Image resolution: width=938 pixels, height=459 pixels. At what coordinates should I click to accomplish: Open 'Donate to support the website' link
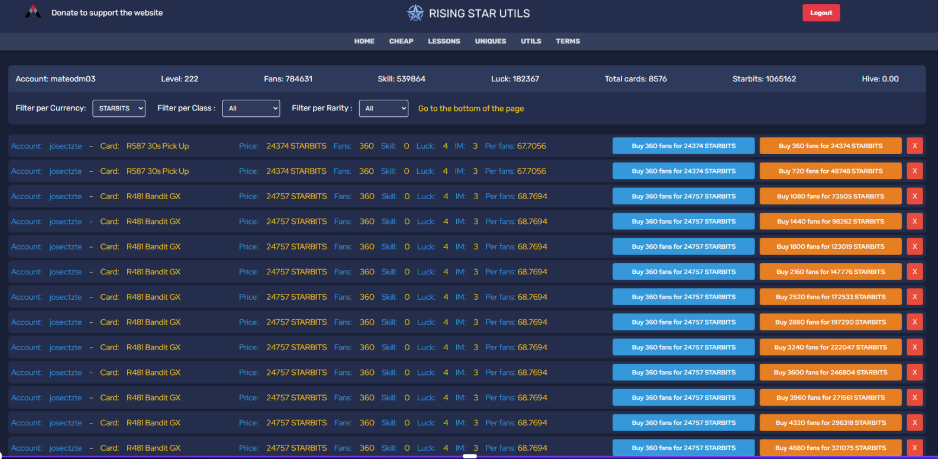tap(107, 13)
